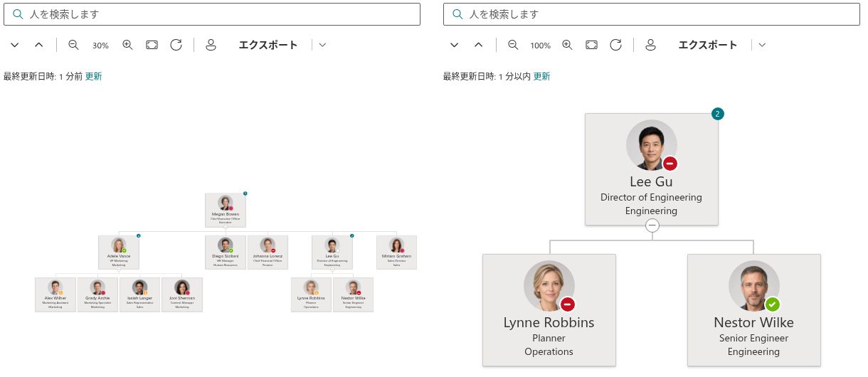Reset view icon in the 30% chart toolbar

click(176, 45)
